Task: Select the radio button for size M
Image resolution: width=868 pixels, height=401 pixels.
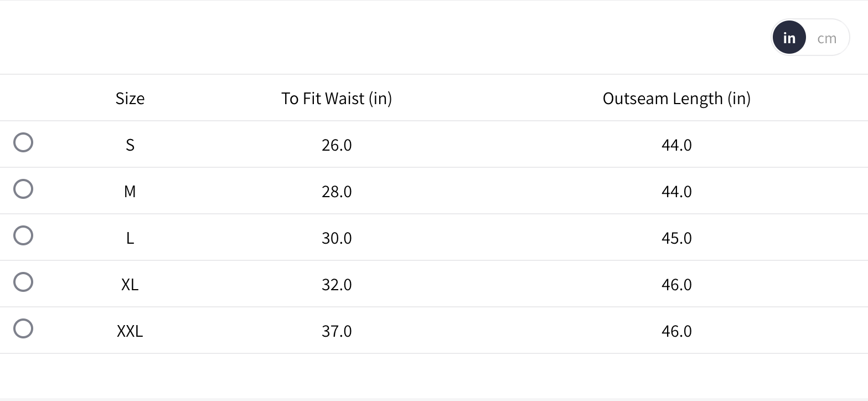Action: tap(23, 189)
